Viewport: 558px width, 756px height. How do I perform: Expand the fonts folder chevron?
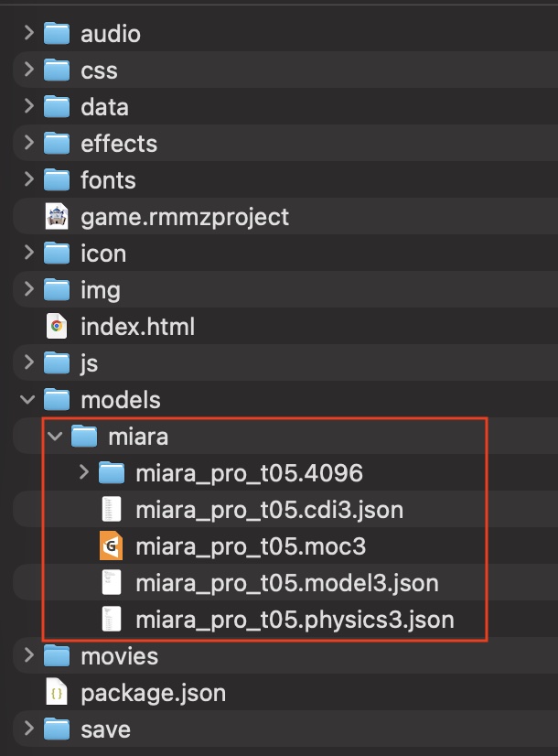click(29, 179)
